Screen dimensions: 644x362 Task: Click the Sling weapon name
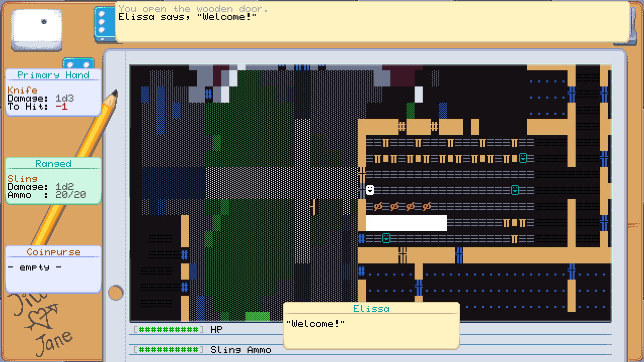click(22, 179)
